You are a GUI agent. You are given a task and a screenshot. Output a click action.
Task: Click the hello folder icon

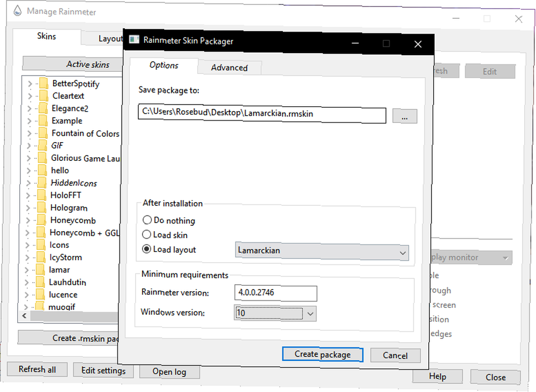[x=42, y=170]
